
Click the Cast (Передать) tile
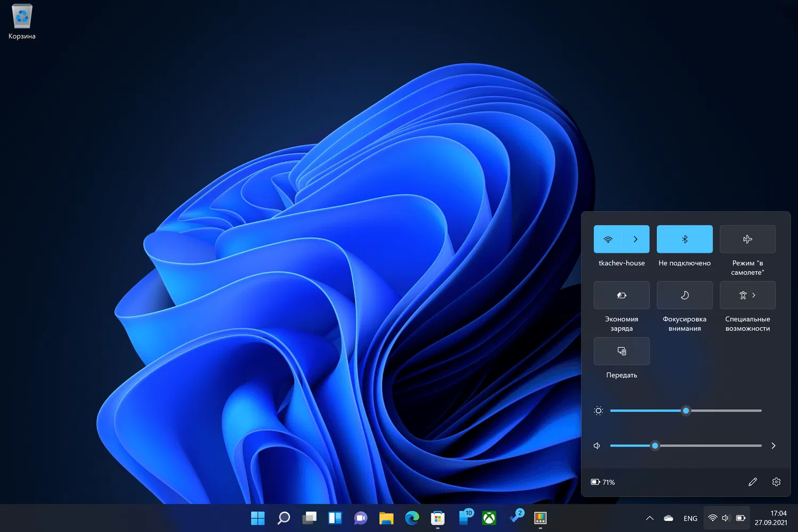point(621,351)
